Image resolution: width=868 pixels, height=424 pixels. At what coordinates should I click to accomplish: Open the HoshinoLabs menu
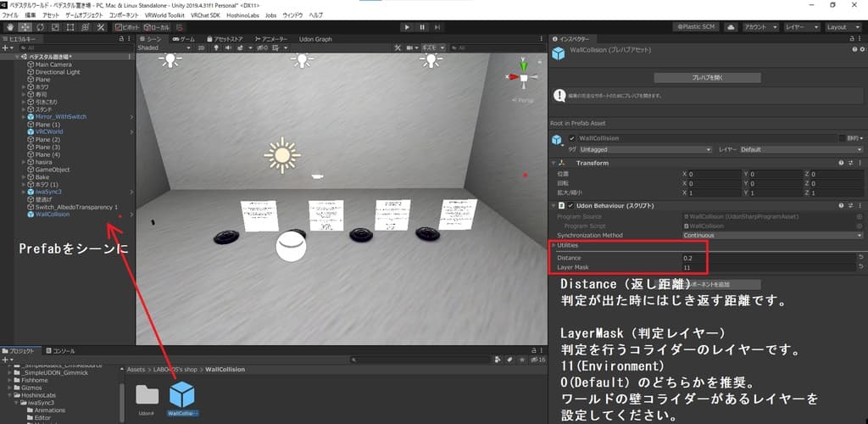coord(242,15)
